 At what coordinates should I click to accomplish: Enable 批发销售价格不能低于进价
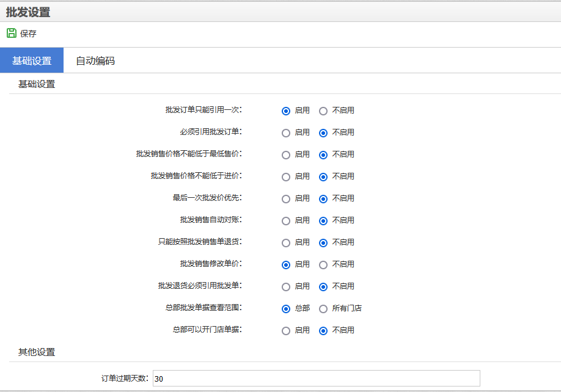coord(286,177)
